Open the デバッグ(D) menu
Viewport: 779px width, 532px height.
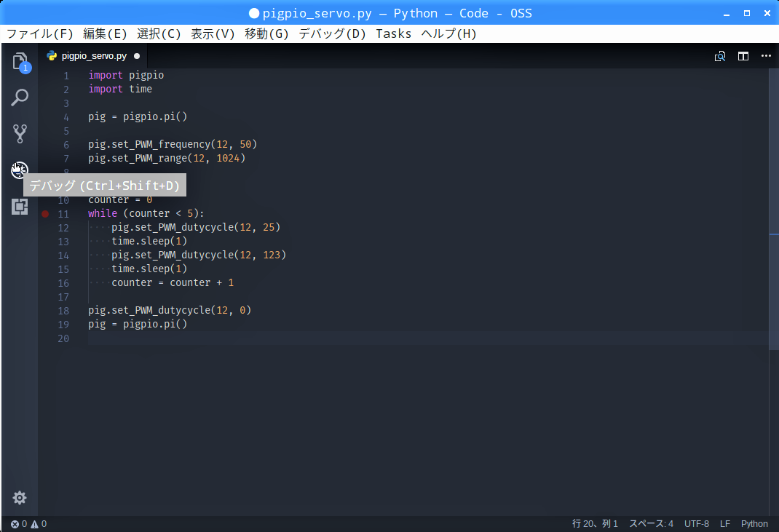click(333, 33)
